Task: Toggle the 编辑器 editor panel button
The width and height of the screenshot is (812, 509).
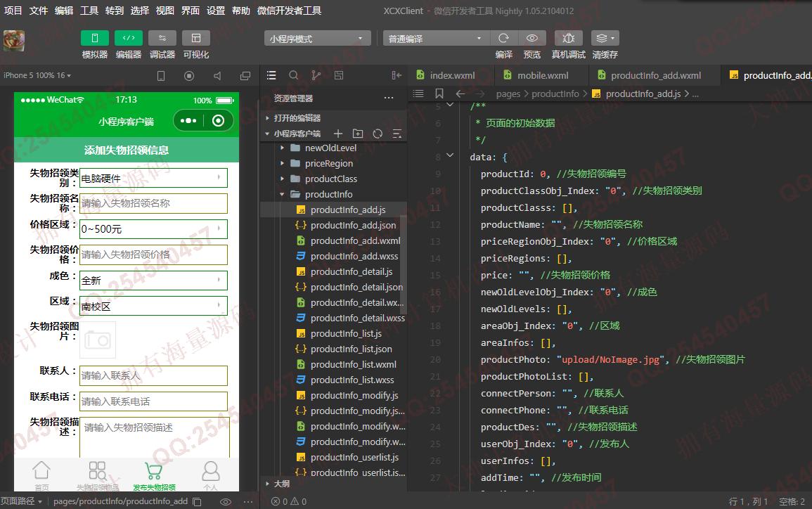Action: click(x=129, y=39)
